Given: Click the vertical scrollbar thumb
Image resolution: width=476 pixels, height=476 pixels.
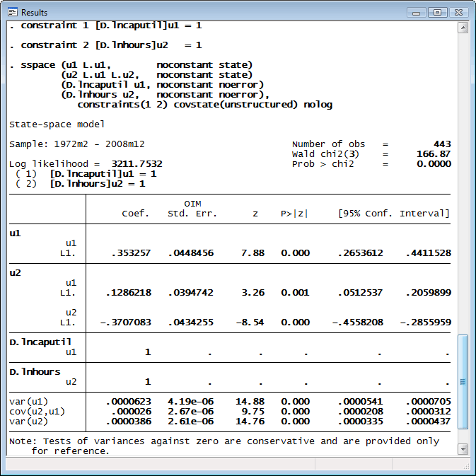Looking at the screenshot, I should click(463, 382).
